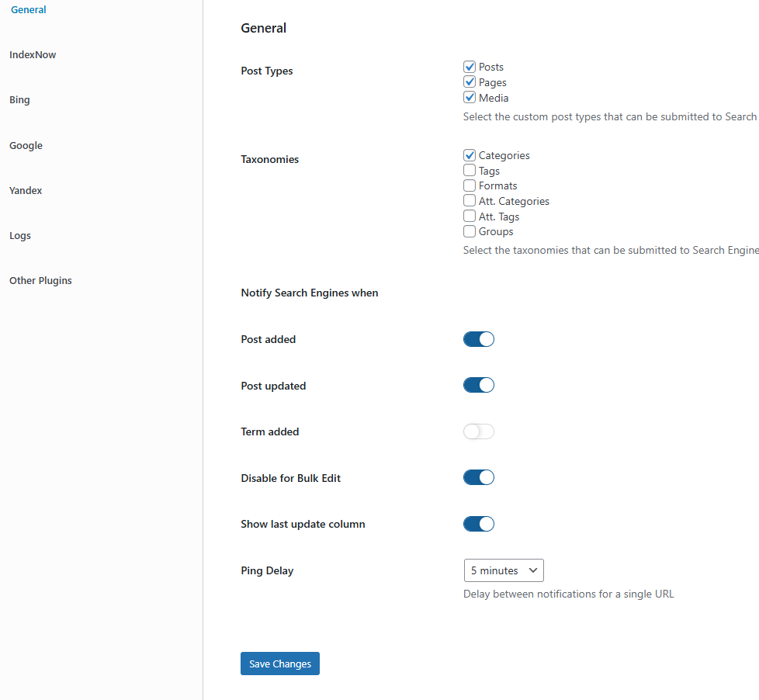Viewport: 759px width, 700px height.
Task: Click the Ping Delay label
Action: coord(267,570)
